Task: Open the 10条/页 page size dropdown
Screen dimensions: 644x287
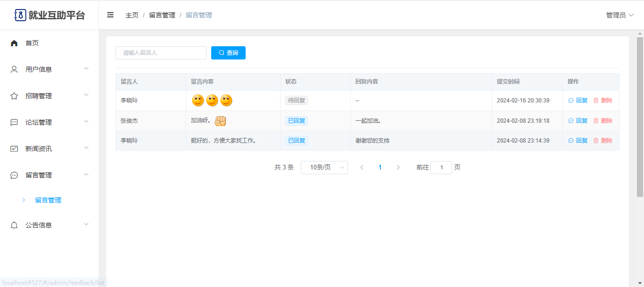Action: (x=324, y=168)
